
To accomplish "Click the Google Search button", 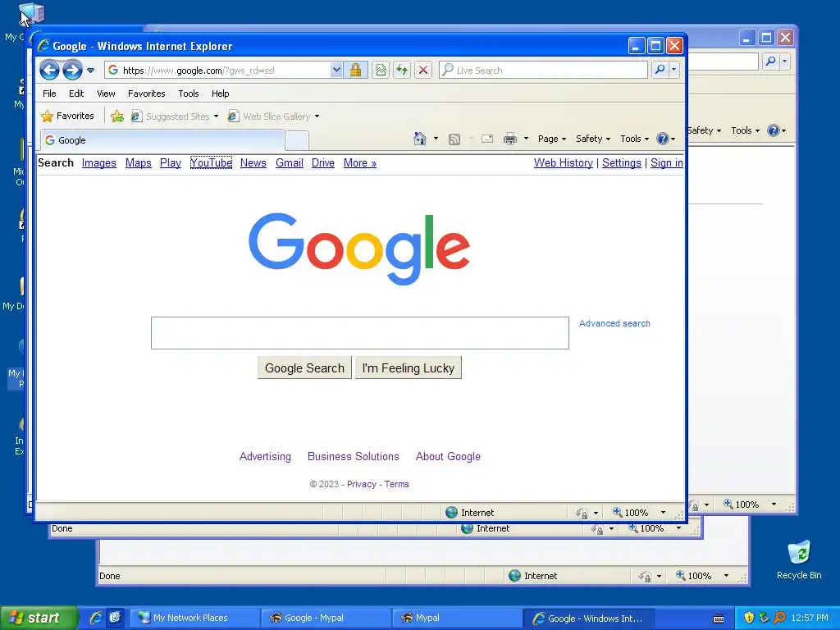I will point(304,368).
